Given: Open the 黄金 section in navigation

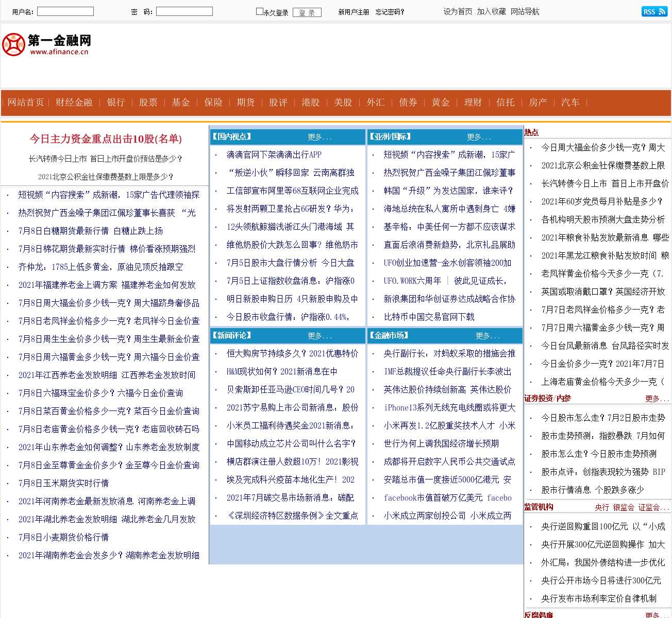Looking at the screenshot, I should coord(441,102).
